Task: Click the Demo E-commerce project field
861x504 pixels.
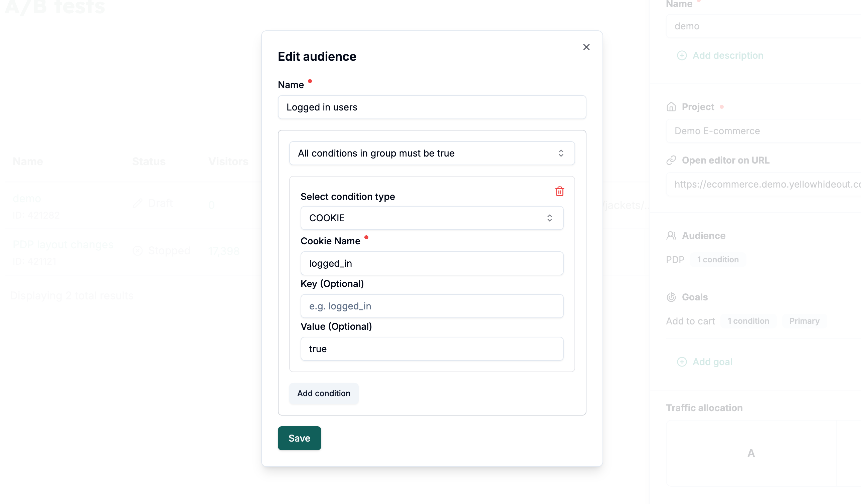Action: pyautogui.click(x=762, y=131)
